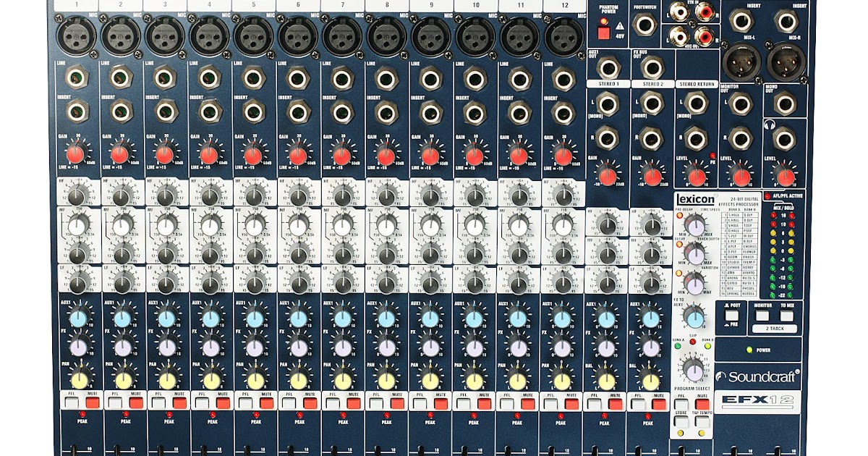The height and width of the screenshot is (456, 868).
Task: Select the Stereo 1 left (mono) input jack
Action: tap(608, 105)
